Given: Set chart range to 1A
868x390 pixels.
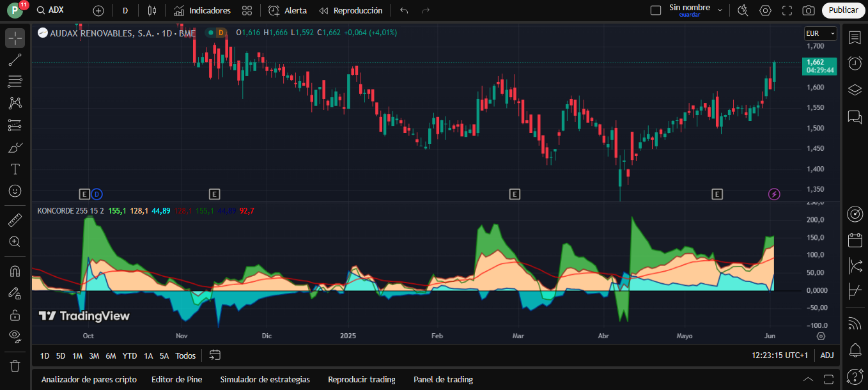Looking at the screenshot, I should [x=148, y=355].
